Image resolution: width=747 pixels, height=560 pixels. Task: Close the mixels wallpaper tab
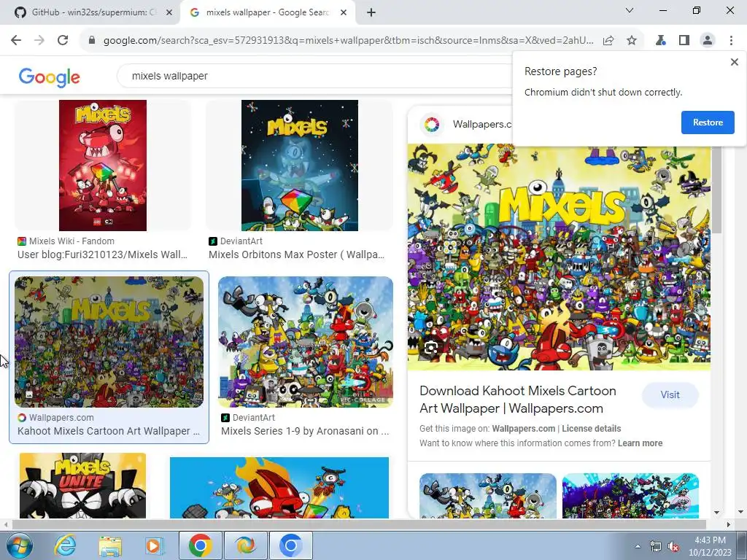[344, 13]
